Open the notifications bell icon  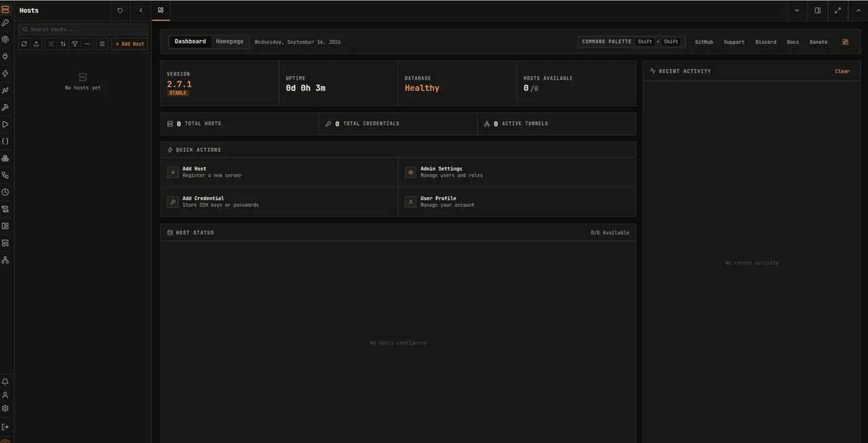pyautogui.click(x=5, y=382)
